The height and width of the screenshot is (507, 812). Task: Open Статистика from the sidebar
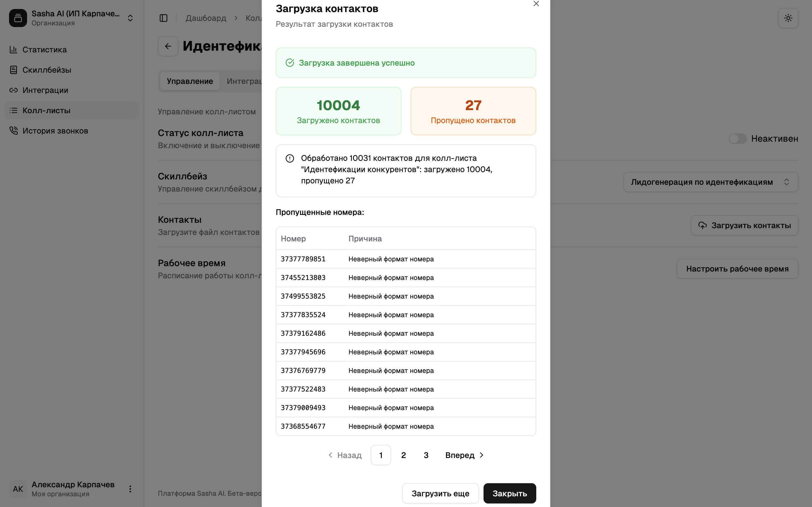[44, 50]
